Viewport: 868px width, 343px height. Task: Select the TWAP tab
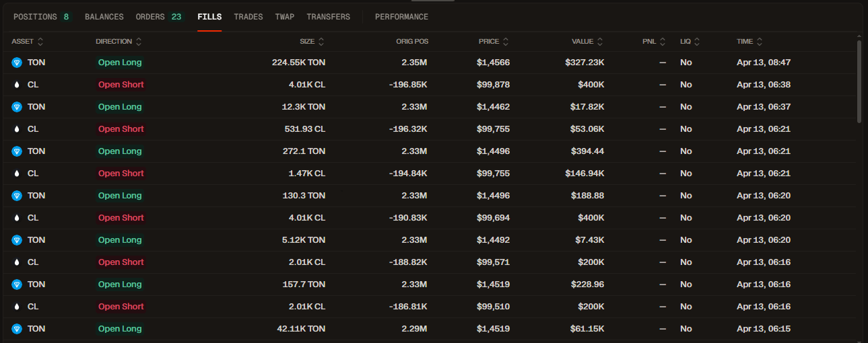285,17
